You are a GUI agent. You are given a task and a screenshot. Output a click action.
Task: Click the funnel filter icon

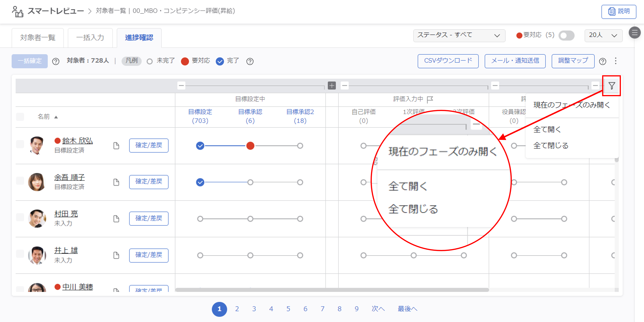[612, 86]
